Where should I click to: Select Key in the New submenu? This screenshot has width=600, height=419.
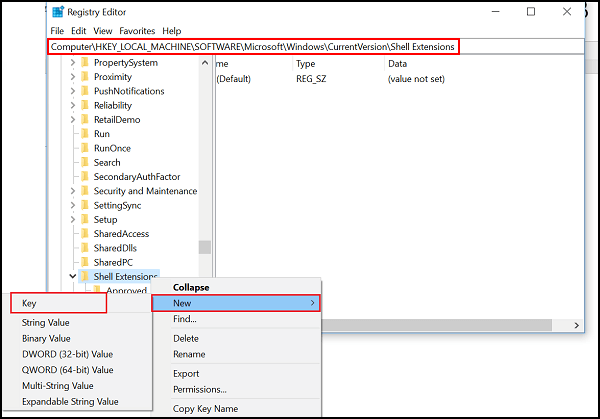[59, 303]
